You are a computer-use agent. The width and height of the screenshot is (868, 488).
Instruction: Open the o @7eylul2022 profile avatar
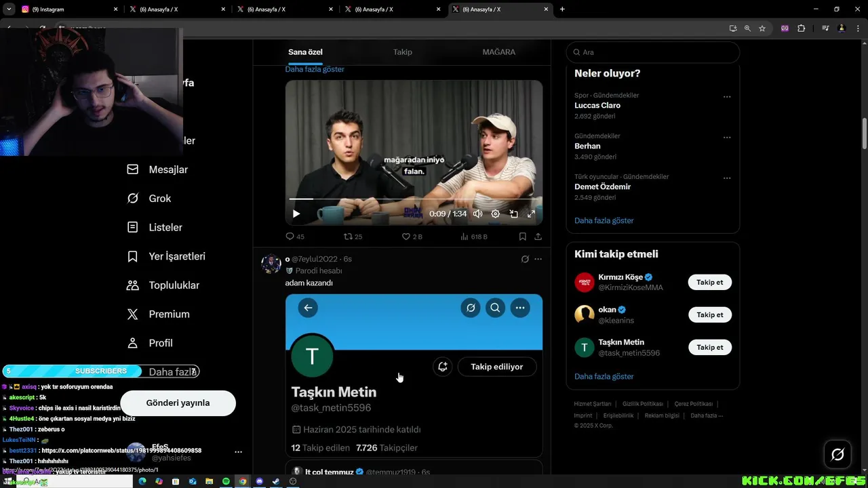[x=271, y=264]
